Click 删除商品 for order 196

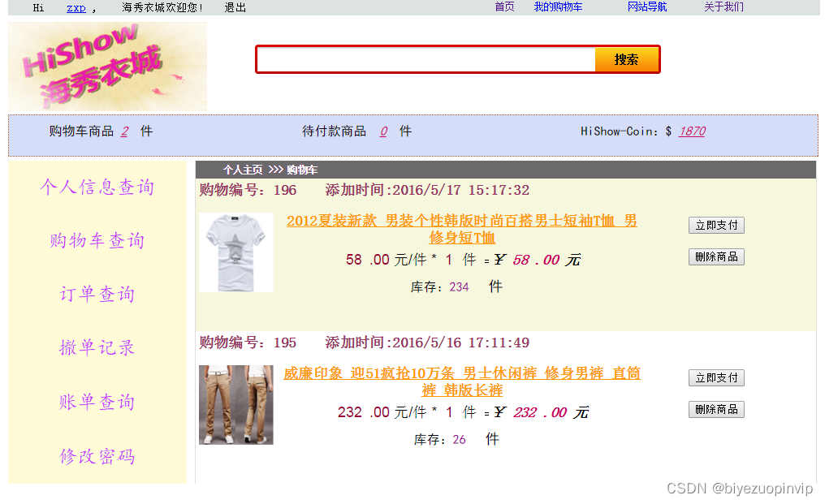tap(716, 256)
